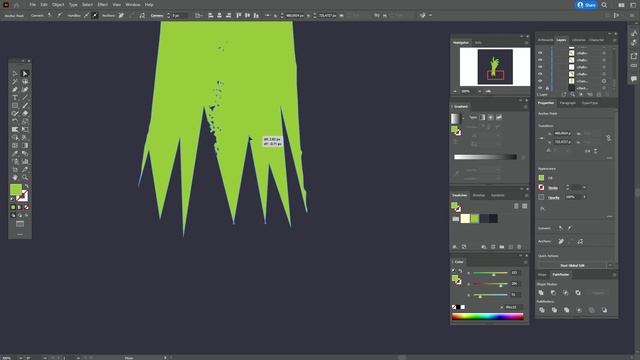This screenshot has height=360, width=640.
Task: Choose the Freeform Gradient type icon
Action: point(499,118)
